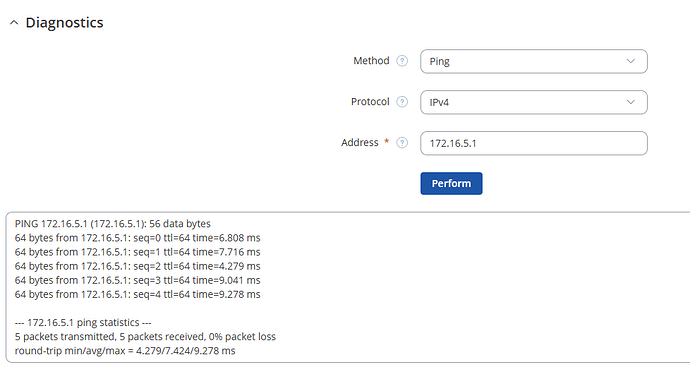Click the seq=2 ping result line

pos(137,266)
